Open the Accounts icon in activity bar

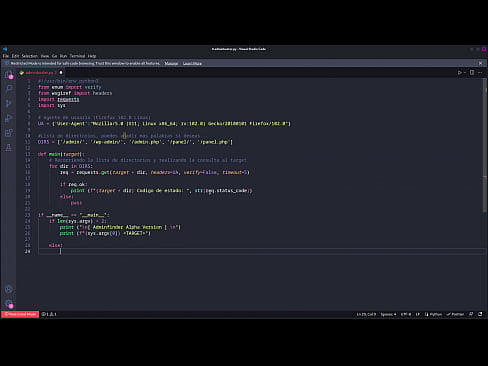tap(9, 289)
